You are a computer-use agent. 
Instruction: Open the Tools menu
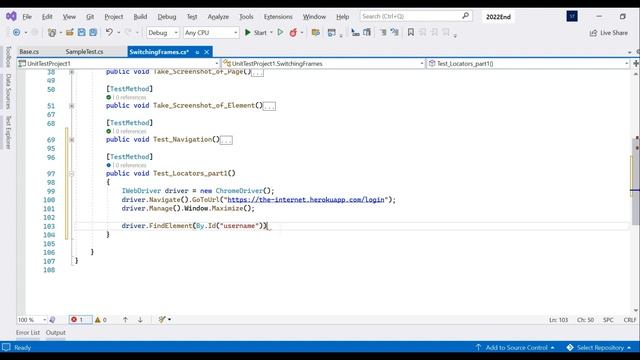[x=246, y=17]
